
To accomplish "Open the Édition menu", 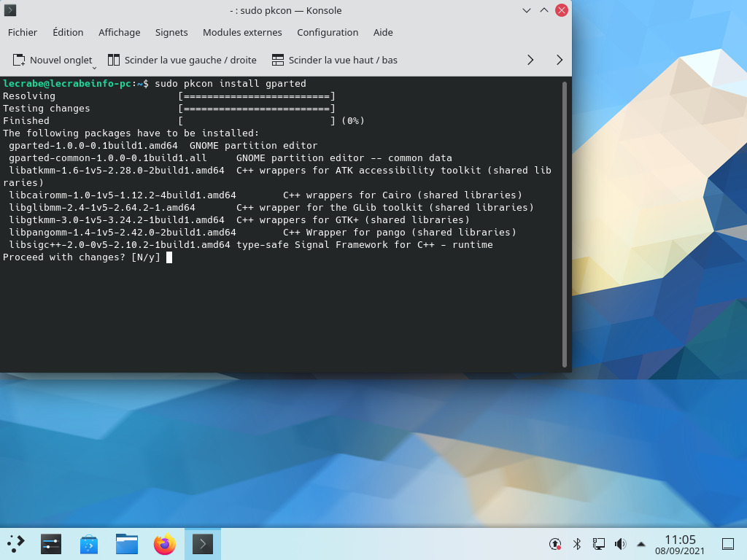I will pos(68,32).
